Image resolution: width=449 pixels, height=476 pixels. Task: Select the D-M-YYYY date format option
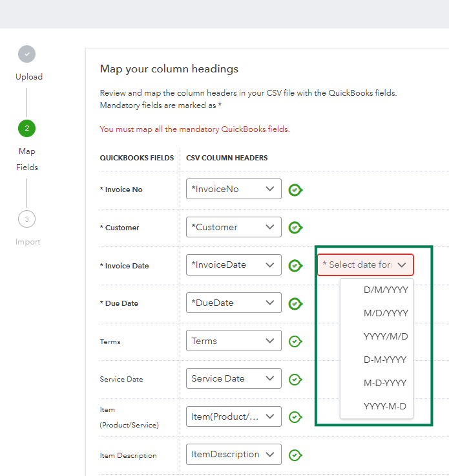coord(385,360)
